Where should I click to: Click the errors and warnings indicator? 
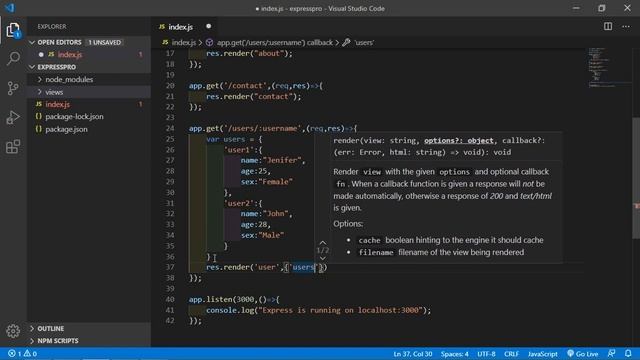(x=22, y=353)
